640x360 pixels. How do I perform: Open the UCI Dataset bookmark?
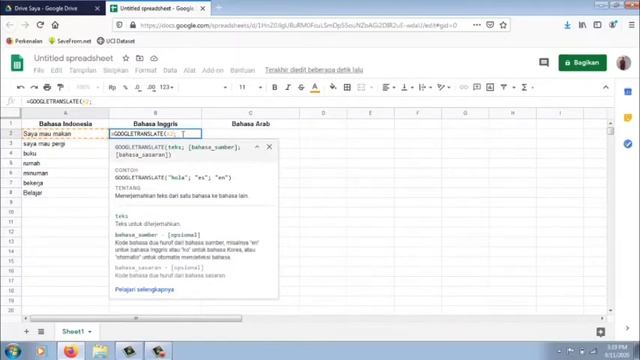(116, 41)
